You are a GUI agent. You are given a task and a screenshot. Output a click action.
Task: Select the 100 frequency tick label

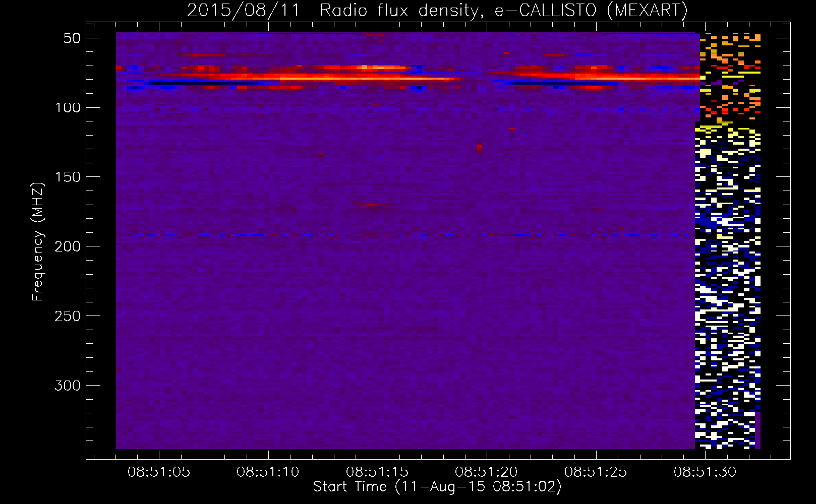[x=68, y=107]
